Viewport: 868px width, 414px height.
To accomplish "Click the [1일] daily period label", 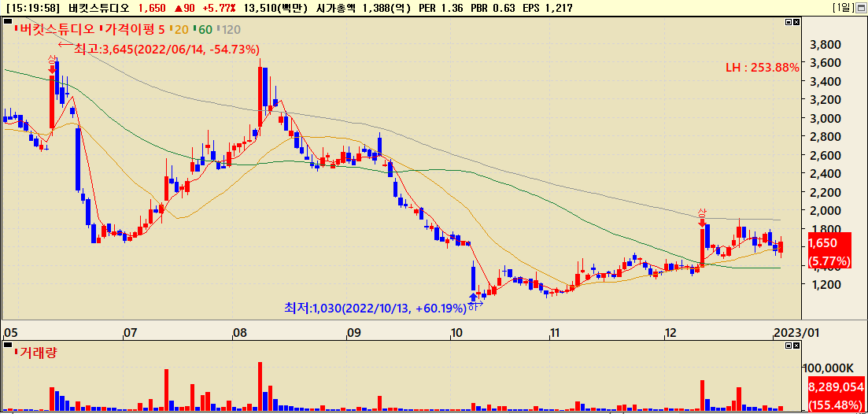I will (844, 8).
